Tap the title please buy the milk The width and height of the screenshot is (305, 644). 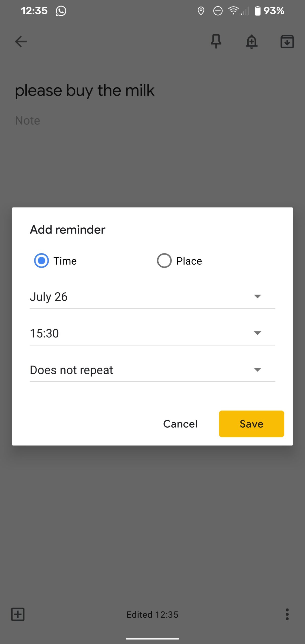pos(85,91)
